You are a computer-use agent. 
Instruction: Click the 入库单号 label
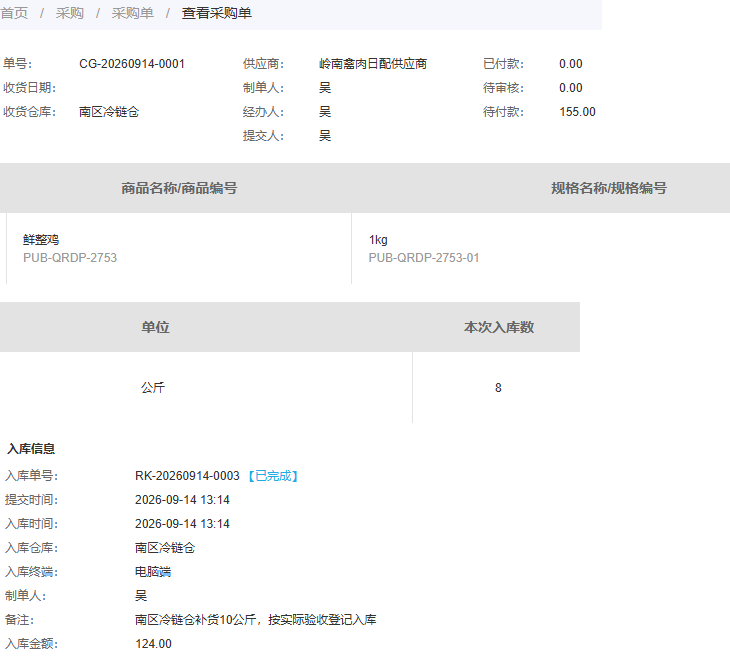pos(31,476)
